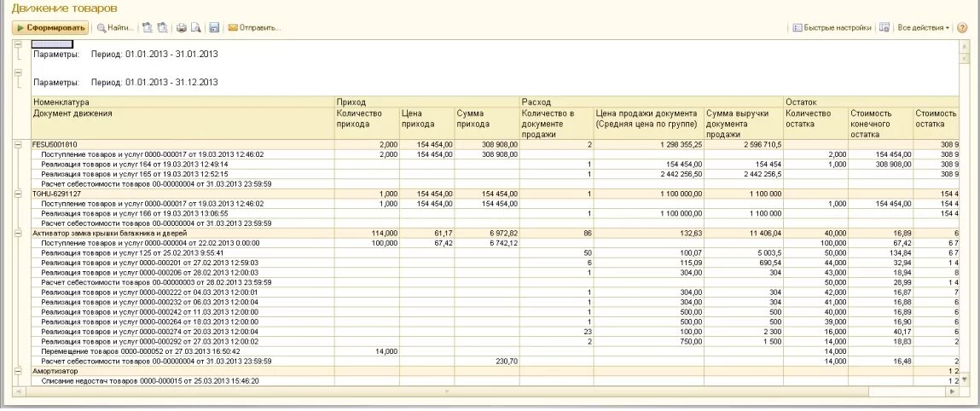The image size is (980, 411).
Task: Click the Сумма выручки документа продажи header
Action: coord(744,123)
